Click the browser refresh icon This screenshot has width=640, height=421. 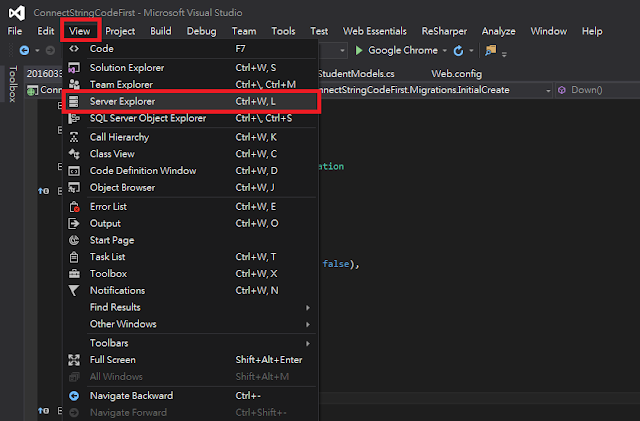458,51
